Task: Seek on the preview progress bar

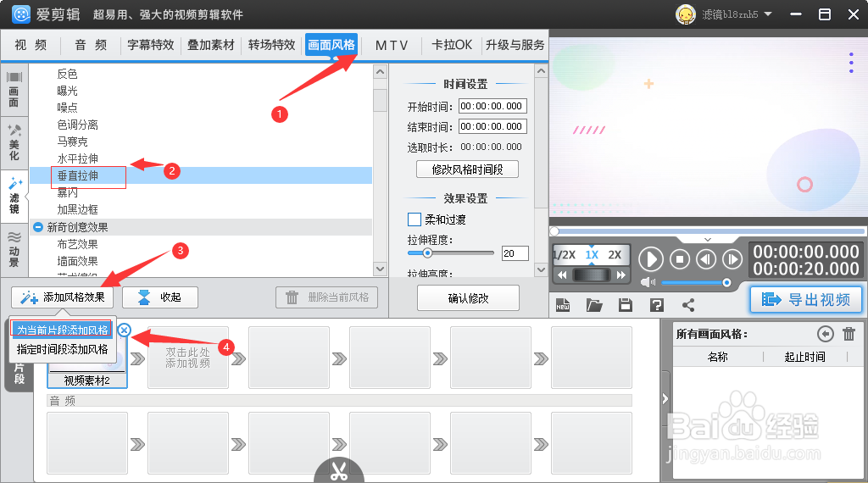Action: [708, 231]
